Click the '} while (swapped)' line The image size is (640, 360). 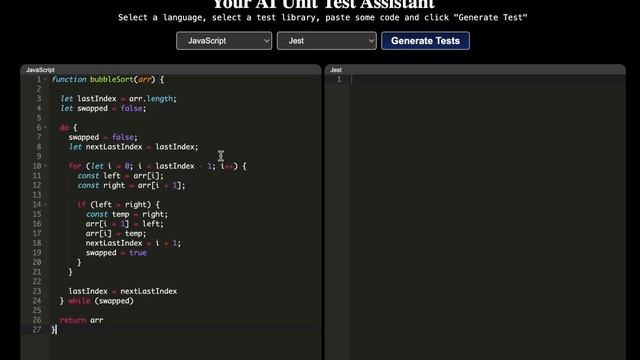pyautogui.click(x=97, y=301)
